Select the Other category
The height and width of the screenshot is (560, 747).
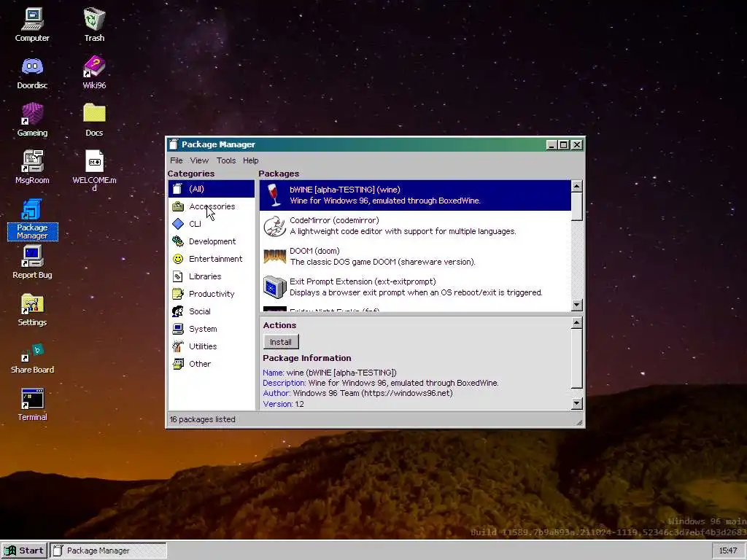click(x=212, y=364)
